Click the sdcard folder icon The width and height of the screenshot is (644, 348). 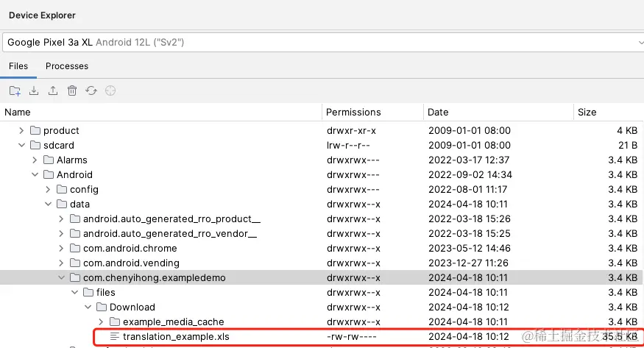tap(35, 145)
